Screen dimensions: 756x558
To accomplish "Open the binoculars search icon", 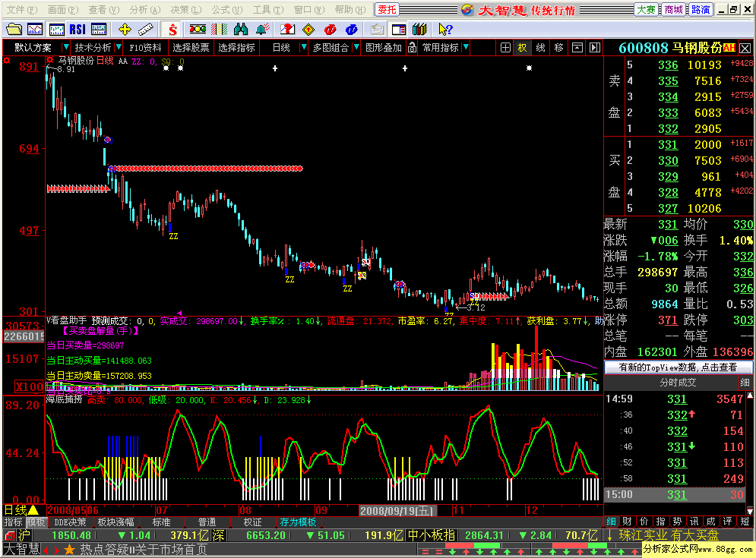I will [x=241, y=30].
